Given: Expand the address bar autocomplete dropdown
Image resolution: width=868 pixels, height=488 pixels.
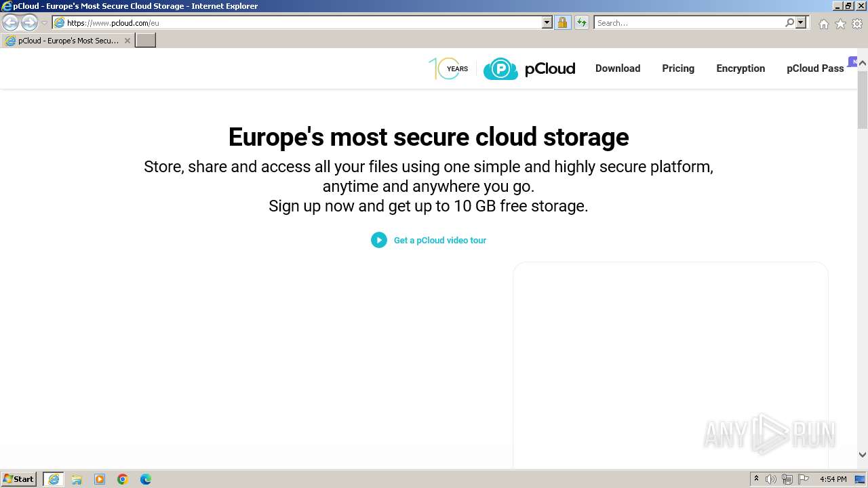Looking at the screenshot, I should coord(547,22).
